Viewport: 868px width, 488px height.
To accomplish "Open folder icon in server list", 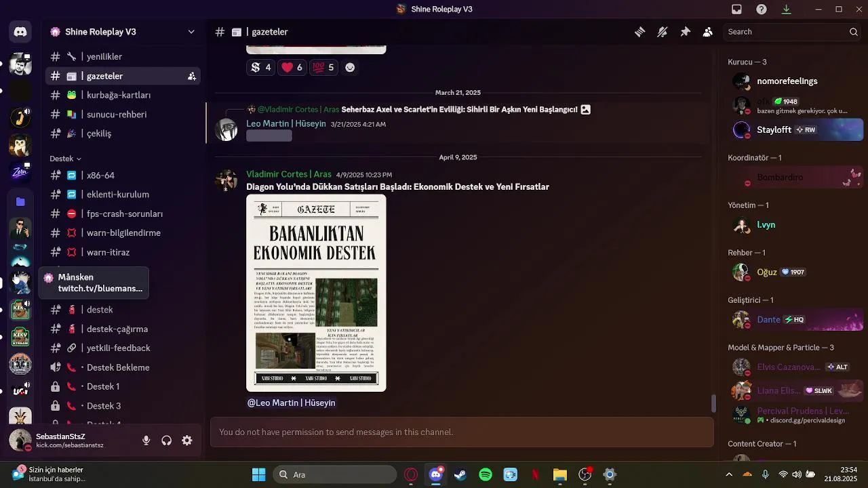I will (20, 202).
